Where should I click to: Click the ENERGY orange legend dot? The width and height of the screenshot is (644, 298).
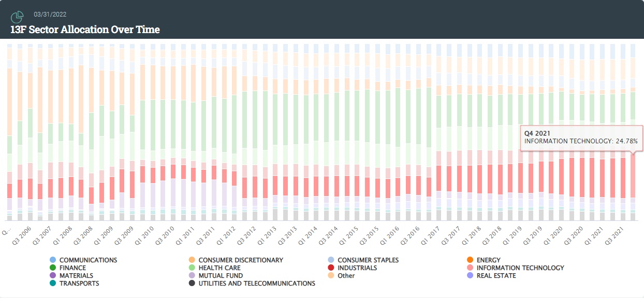470,260
